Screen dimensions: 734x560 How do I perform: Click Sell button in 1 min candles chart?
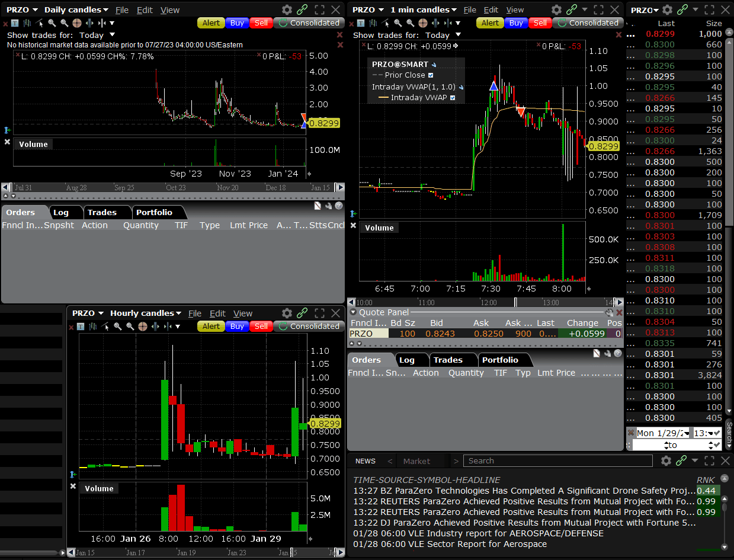click(540, 23)
